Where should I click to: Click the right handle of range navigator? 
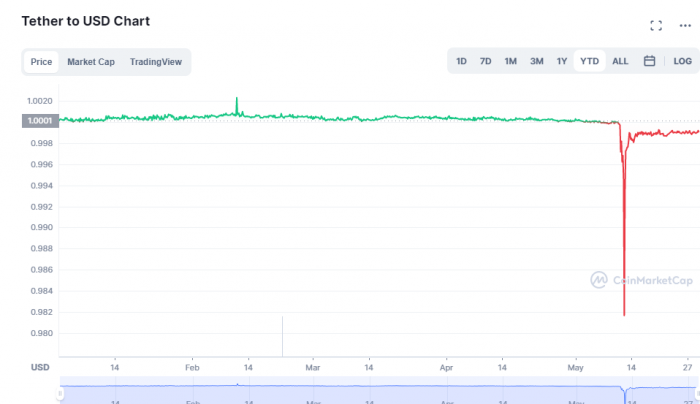(x=697, y=393)
